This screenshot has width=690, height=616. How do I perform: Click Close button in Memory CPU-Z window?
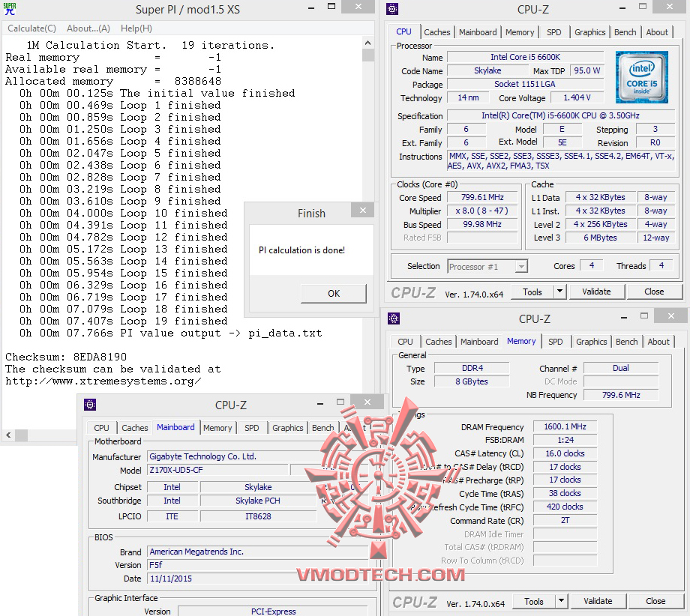coord(655,602)
